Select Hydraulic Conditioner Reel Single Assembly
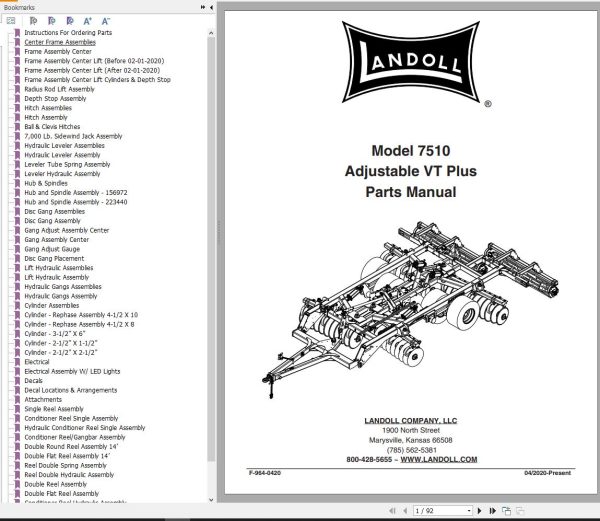The height and width of the screenshot is (521, 600). tap(85, 428)
